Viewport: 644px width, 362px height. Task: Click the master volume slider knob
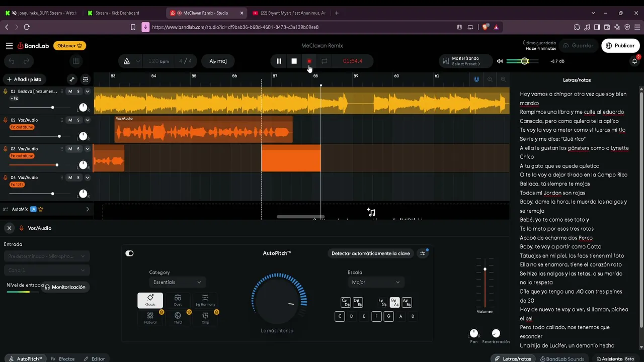(x=525, y=61)
